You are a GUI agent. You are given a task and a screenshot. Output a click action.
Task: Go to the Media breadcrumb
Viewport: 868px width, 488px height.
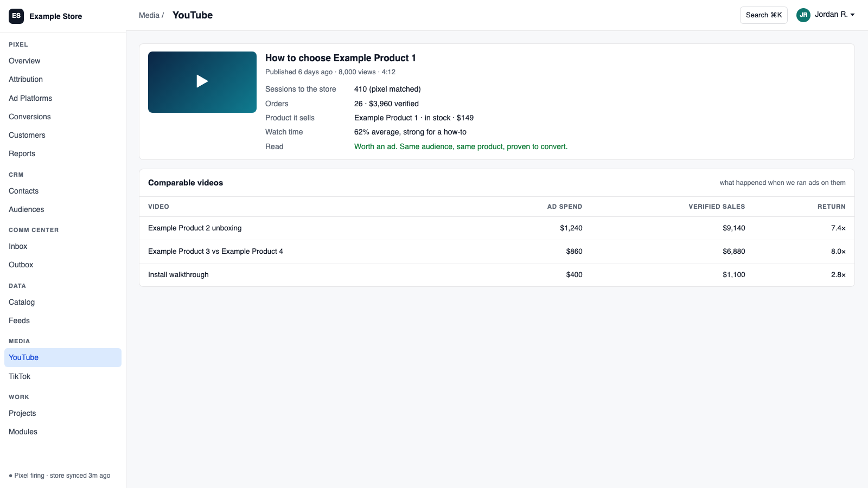tap(149, 15)
